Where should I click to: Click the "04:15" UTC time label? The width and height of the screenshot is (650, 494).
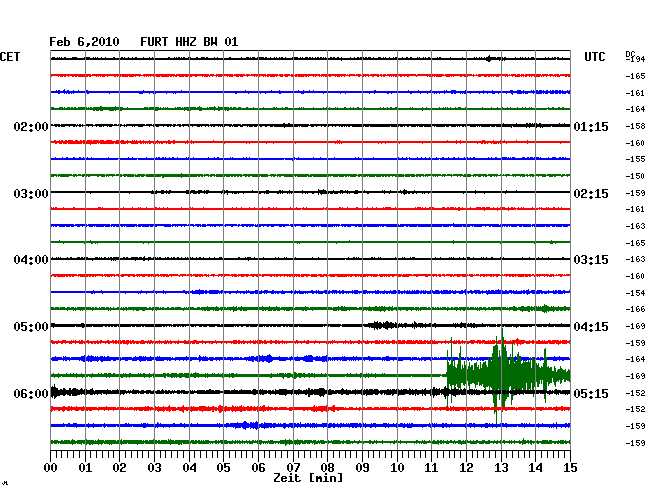[x=591, y=327]
